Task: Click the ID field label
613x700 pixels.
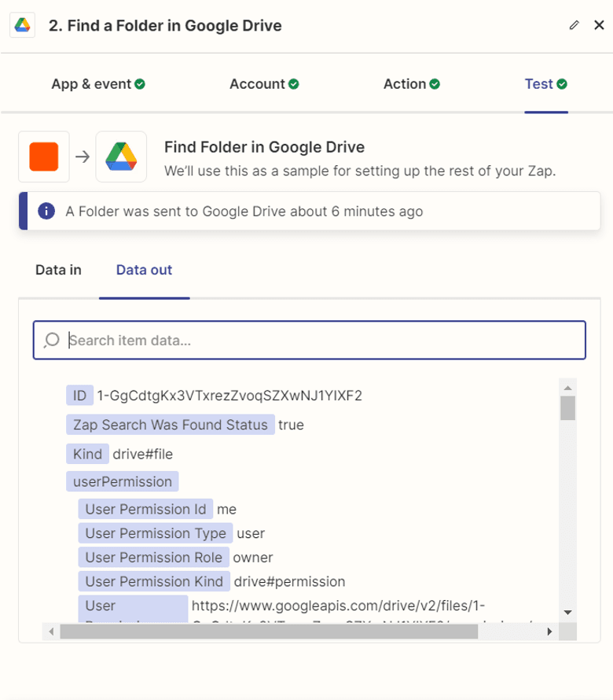Action: (80, 396)
